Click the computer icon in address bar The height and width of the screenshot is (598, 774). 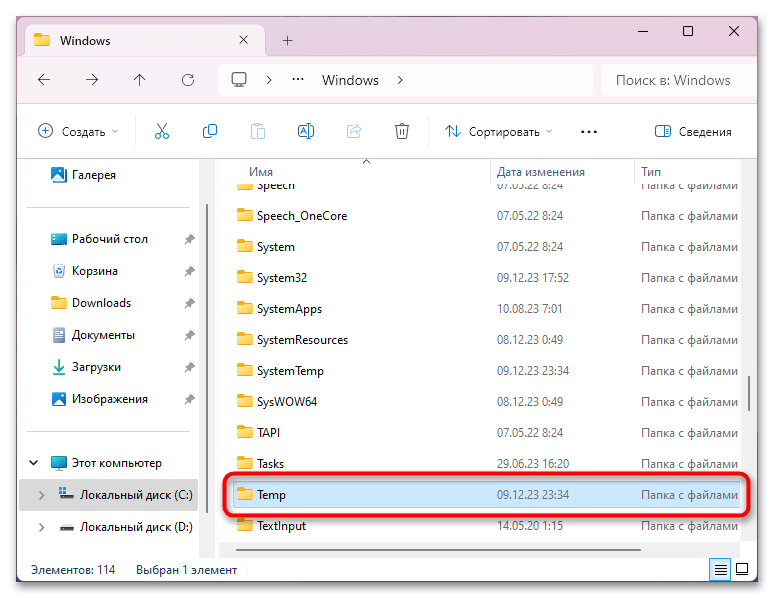coord(239,80)
